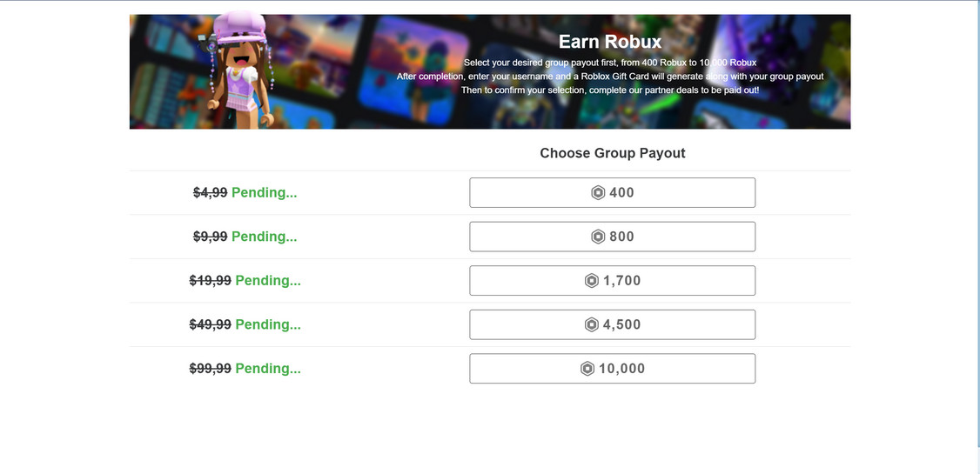The image size is (980, 474).
Task: Click the Robux icon beside 1,700
Action: 592,281
